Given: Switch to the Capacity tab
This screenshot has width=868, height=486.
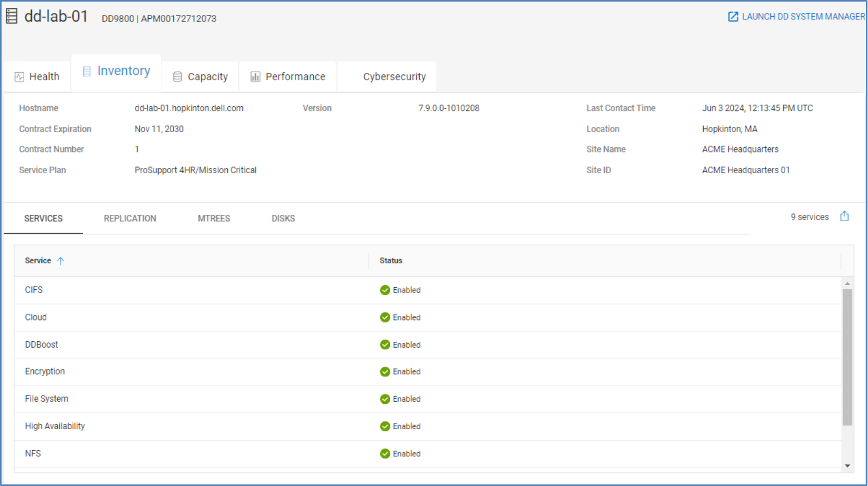Looking at the screenshot, I should pyautogui.click(x=200, y=77).
